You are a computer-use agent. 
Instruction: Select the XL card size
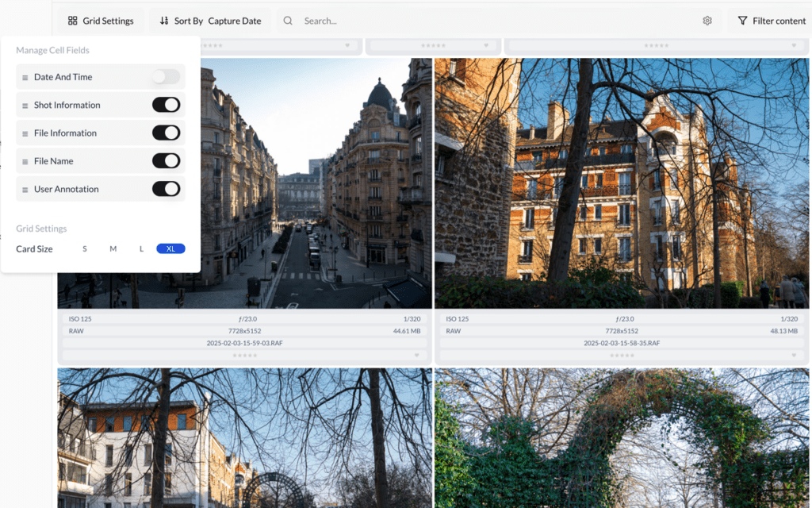(171, 248)
